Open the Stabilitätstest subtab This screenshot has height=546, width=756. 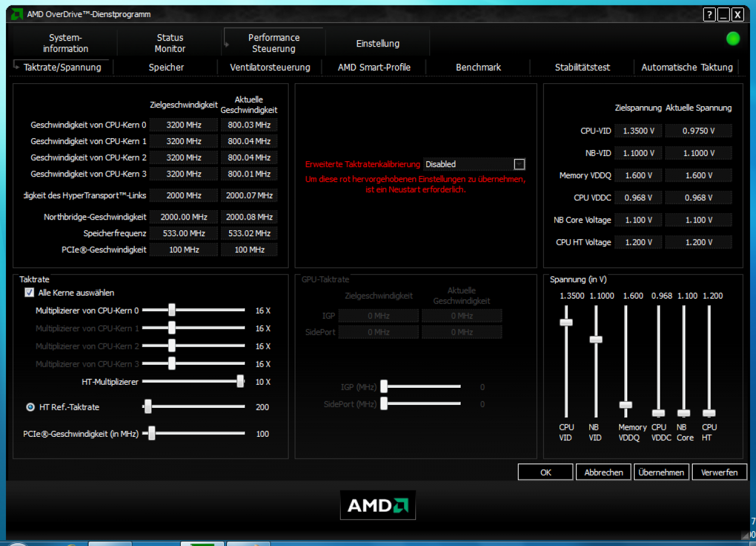tap(582, 67)
